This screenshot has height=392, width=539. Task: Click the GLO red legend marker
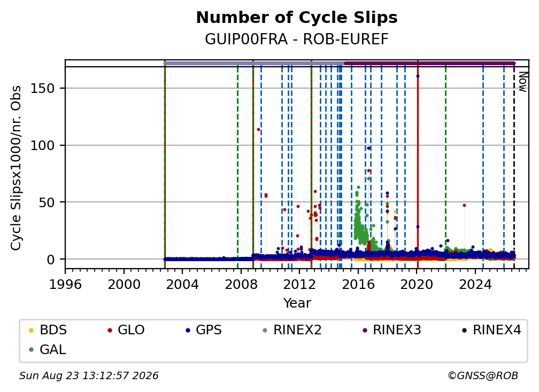pos(110,331)
